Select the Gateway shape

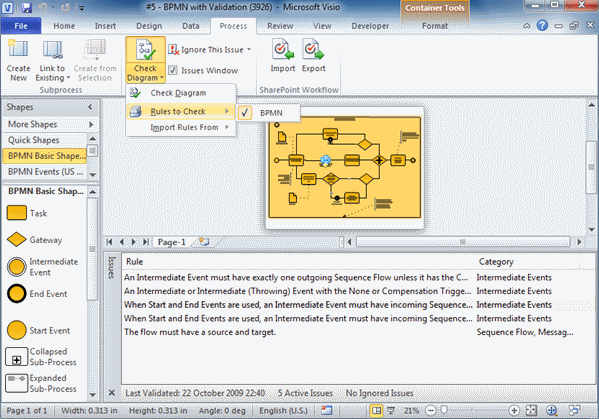16,240
